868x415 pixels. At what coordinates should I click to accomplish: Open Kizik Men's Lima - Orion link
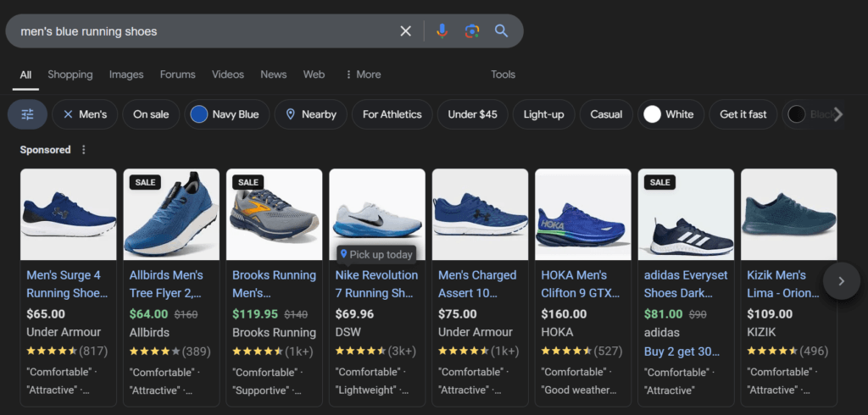[782, 284]
